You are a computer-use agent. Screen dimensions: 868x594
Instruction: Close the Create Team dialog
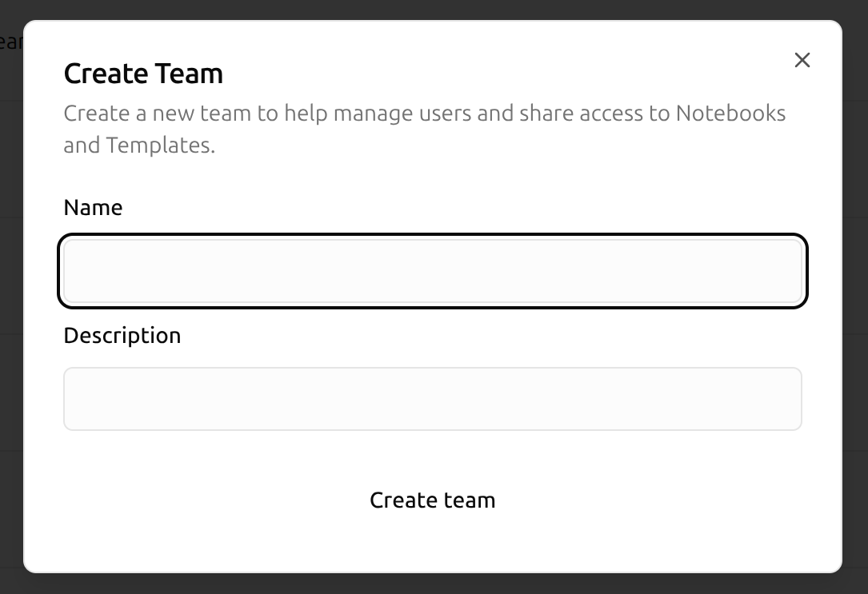point(802,60)
